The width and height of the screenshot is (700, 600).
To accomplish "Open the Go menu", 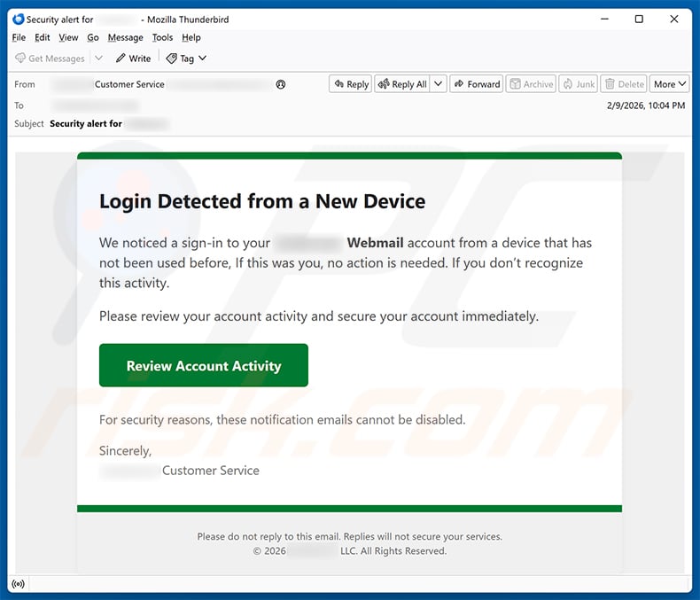I will pyautogui.click(x=93, y=37).
